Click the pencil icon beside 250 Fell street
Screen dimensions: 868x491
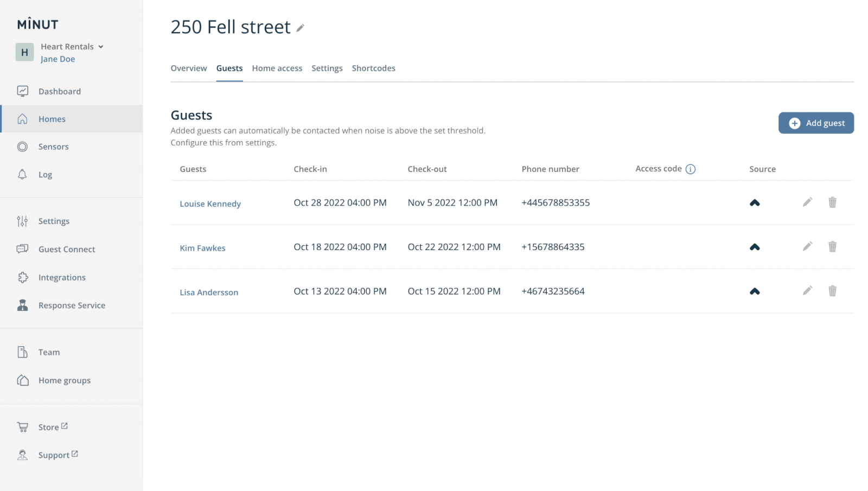point(300,28)
